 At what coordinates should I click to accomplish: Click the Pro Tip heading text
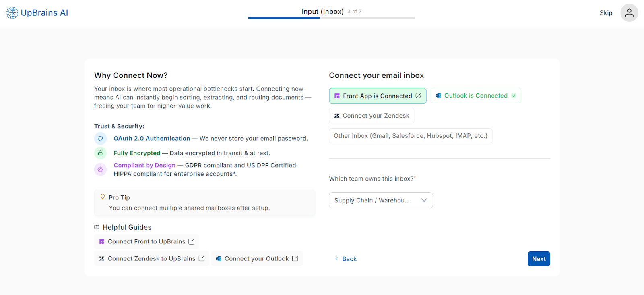click(119, 197)
